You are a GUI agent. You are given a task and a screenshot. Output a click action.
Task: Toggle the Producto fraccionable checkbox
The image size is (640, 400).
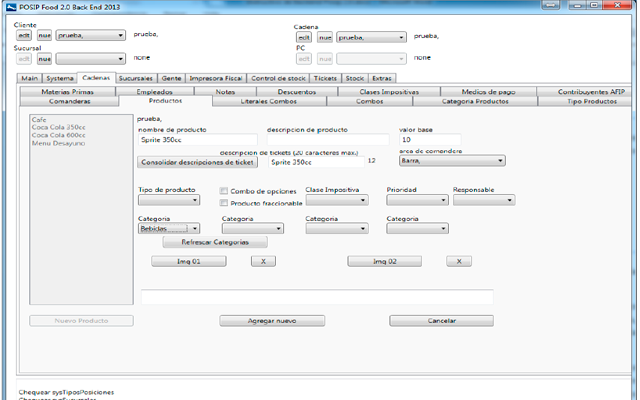(x=223, y=203)
